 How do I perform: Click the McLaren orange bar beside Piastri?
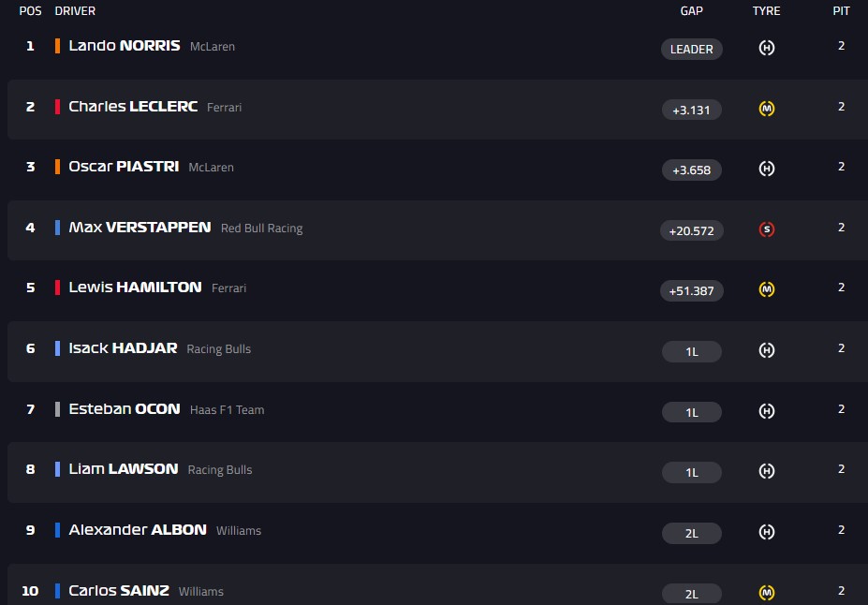tap(58, 167)
